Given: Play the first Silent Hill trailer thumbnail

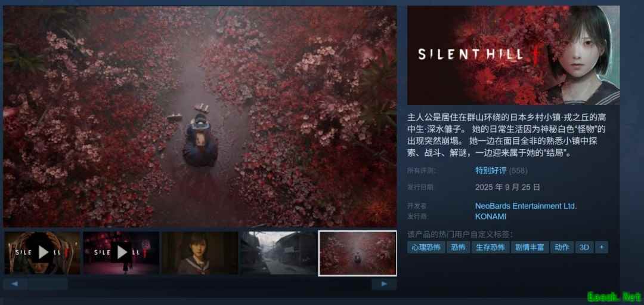Looking at the screenshot, I should tap(43, 253).
